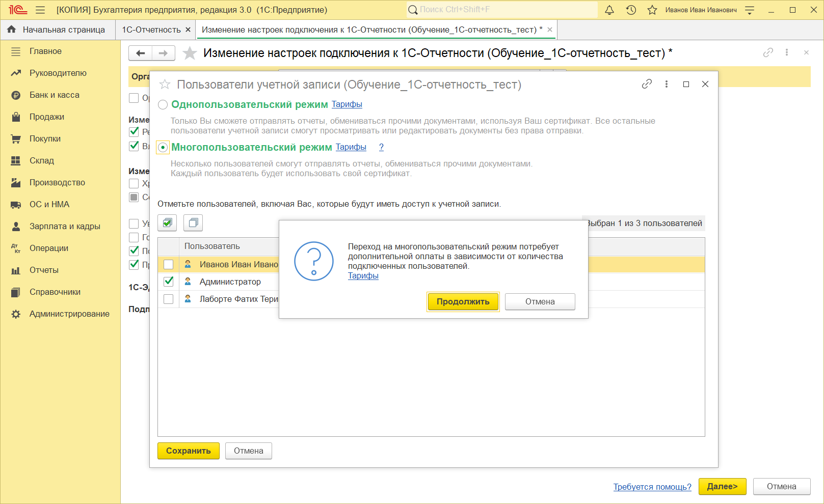
Task: Click user icon beside Администратор
Action: click(x=188, y=282)
